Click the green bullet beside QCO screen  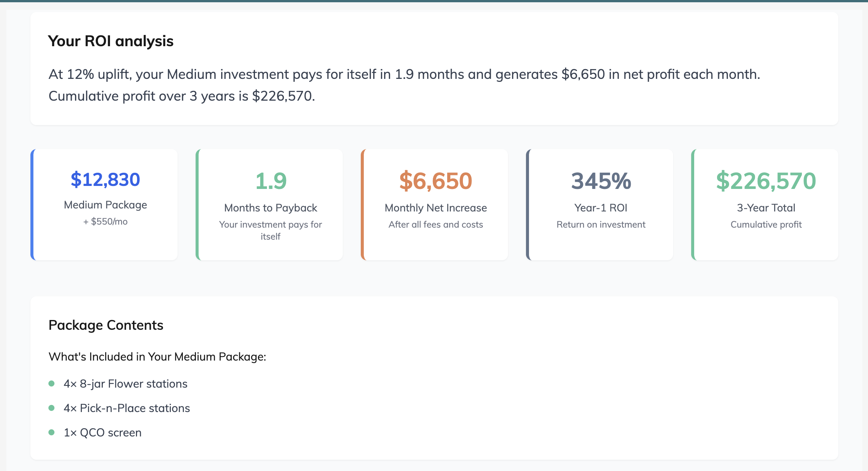52,432
